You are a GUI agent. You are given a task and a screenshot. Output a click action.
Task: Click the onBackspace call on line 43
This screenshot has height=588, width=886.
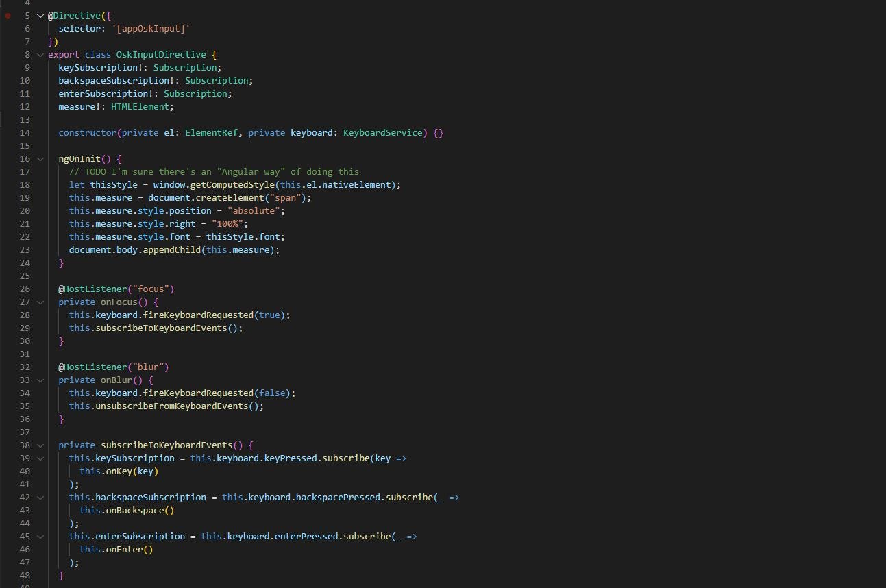135,510
